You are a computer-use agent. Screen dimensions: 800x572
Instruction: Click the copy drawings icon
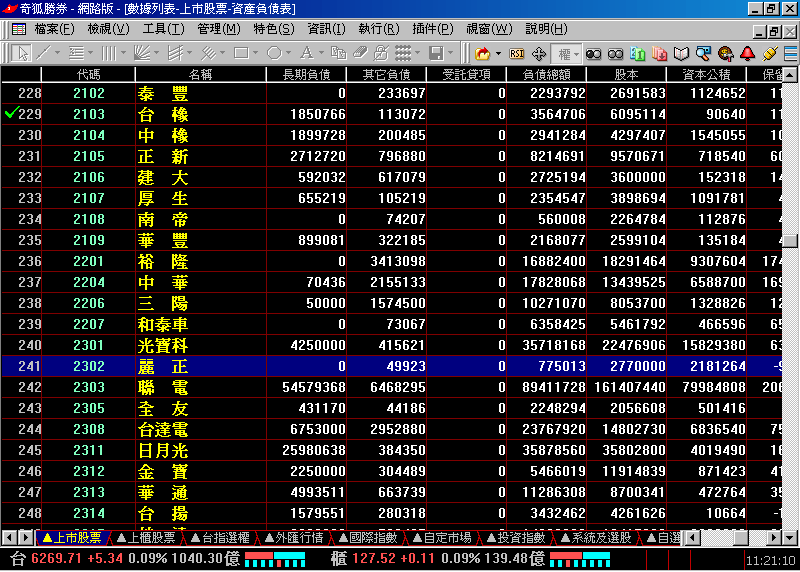coord(338,53)
